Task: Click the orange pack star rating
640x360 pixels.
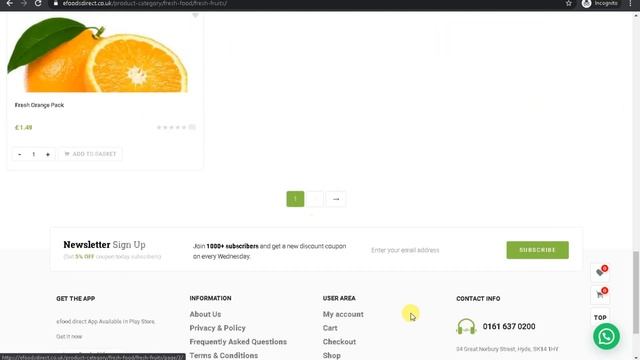Action: tap(171, 127)
